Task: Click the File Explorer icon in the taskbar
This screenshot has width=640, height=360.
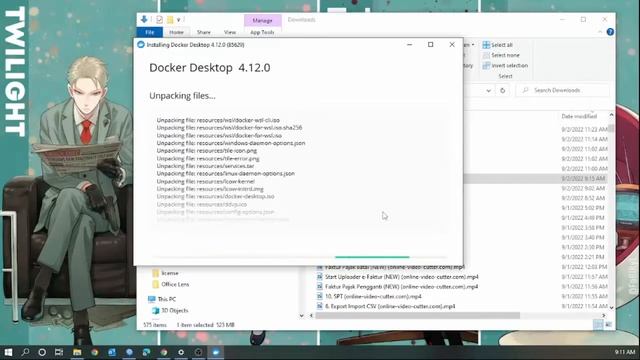Action: pyautogui.click(x=77, y=352)
